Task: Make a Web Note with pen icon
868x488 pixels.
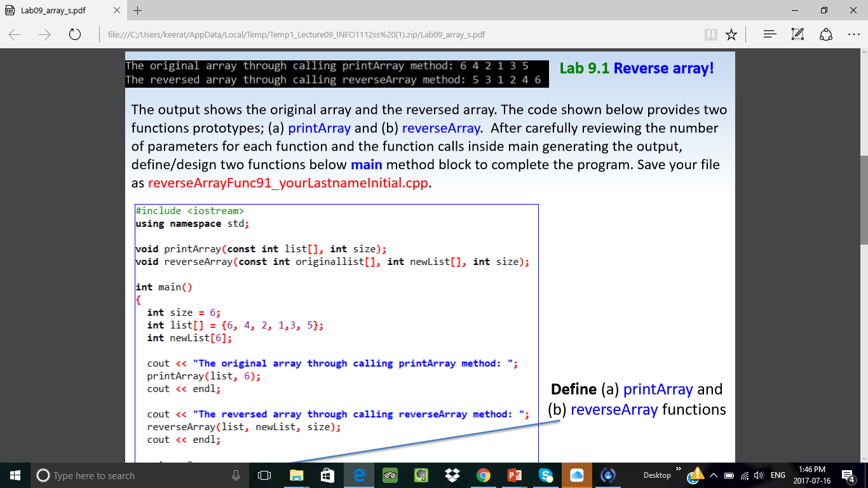Action: [798, 34]
